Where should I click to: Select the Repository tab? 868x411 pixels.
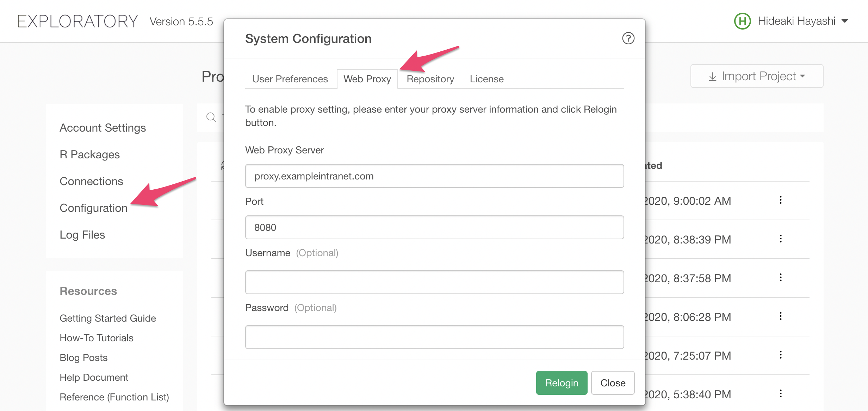pos(430,79)
